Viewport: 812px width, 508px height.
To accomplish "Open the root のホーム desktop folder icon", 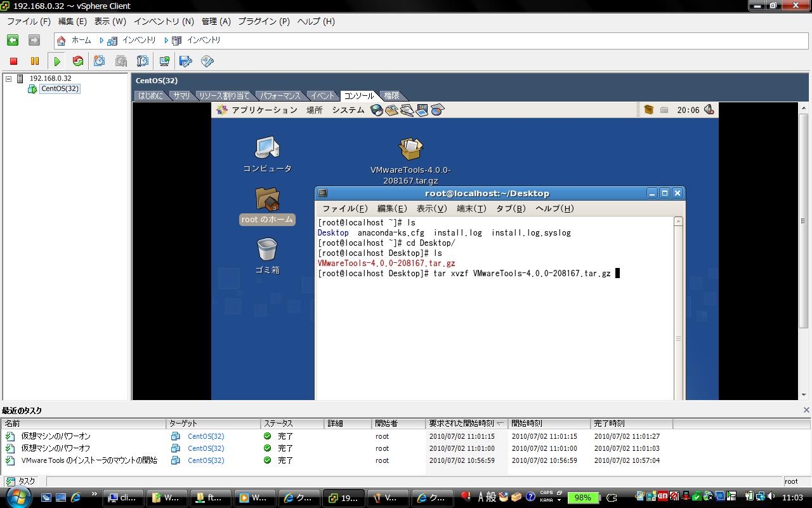I will pos(267,199).
